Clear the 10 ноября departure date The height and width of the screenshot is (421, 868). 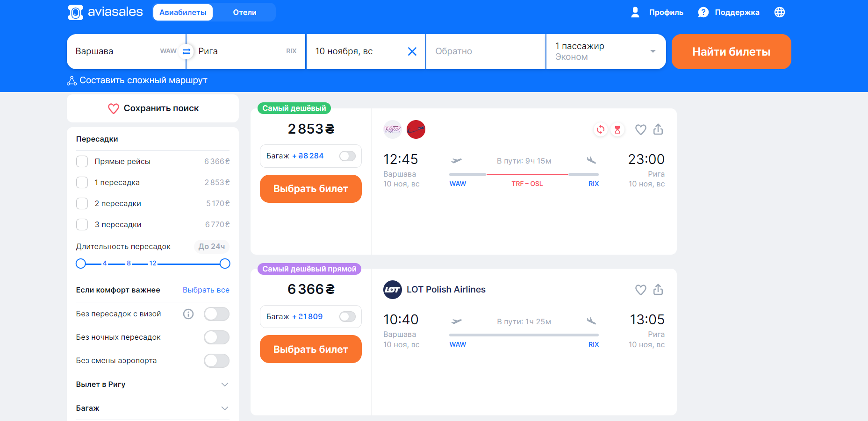tap(412, 51)
